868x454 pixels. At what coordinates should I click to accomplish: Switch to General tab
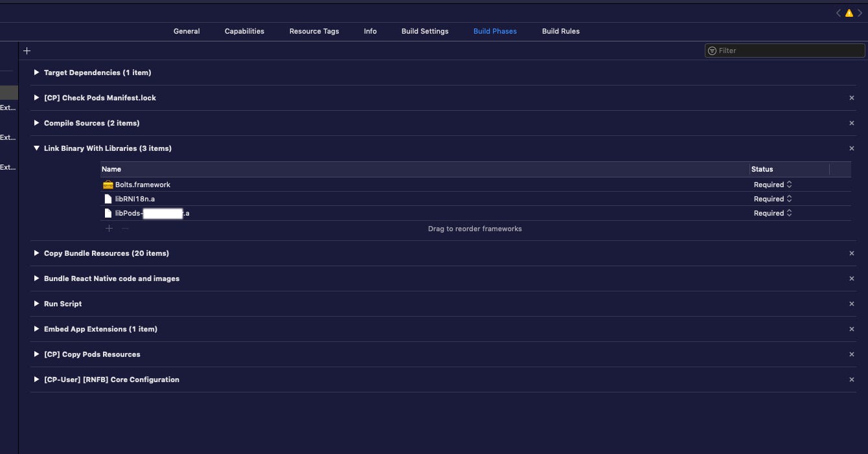point(187,31)
